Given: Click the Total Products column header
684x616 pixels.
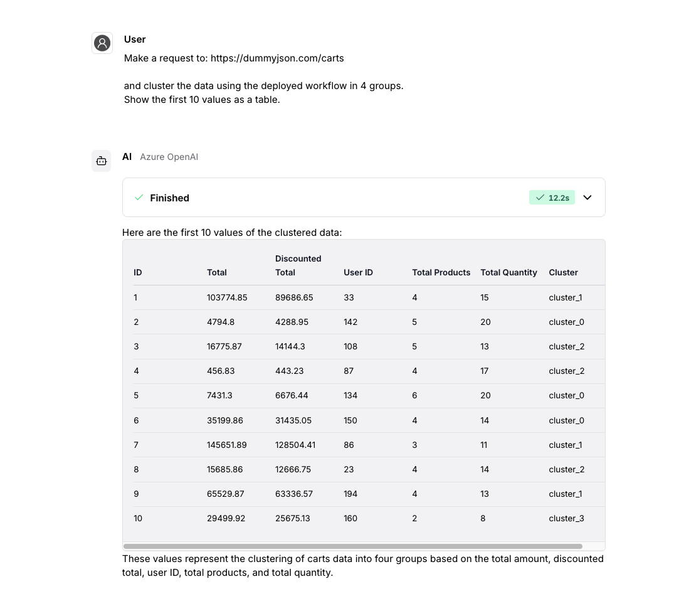Looking at the screenshot, I should click(441, 272).
